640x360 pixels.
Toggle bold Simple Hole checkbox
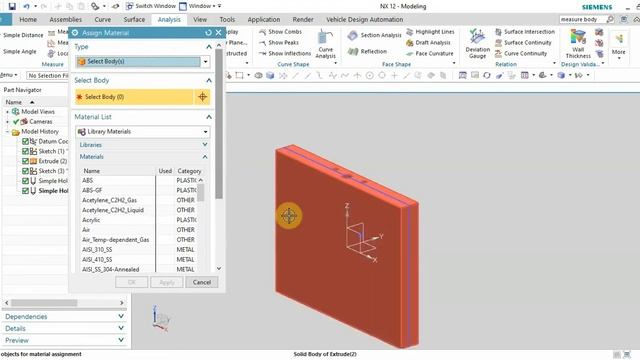(25, 191)
